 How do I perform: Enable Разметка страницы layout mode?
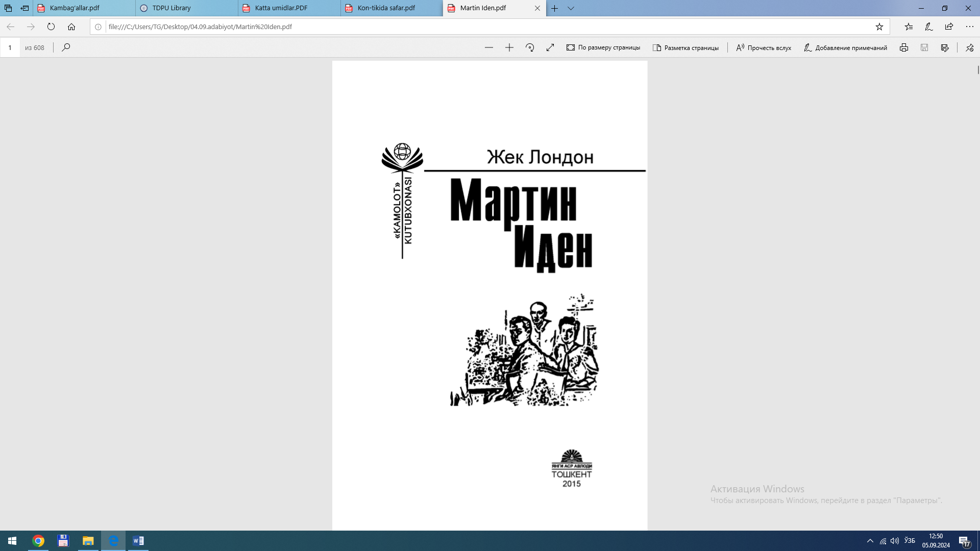coord(686,47)
